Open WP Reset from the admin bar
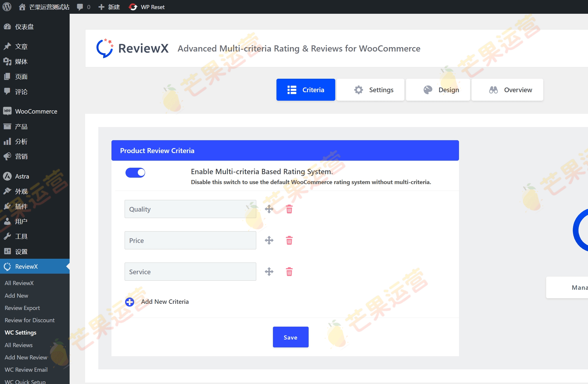588x384 pixels. click(x=147, y=7)
